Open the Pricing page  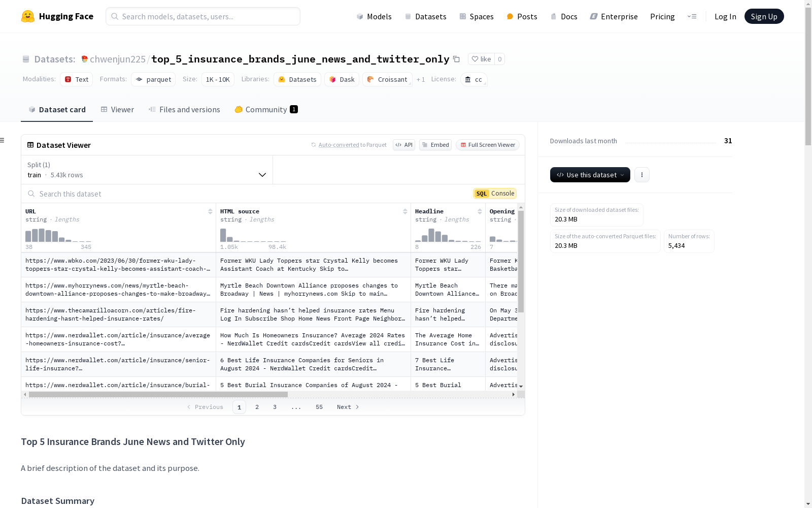click(x=662, y=16)
